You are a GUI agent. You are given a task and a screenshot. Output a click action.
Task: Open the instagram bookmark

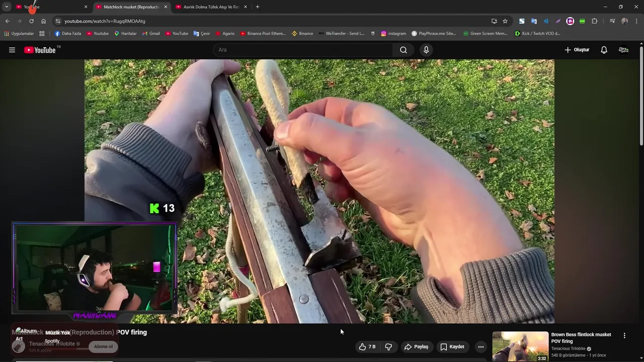click(393, 34)
